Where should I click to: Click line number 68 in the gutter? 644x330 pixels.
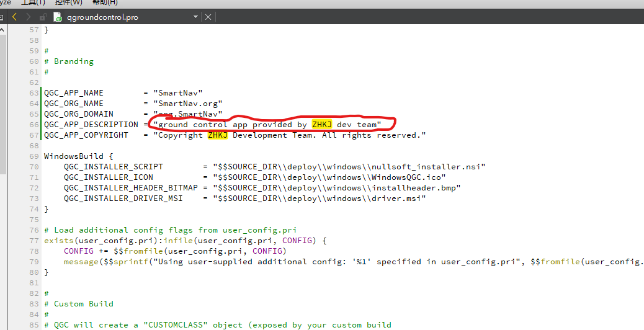click(x=34, y=145)
